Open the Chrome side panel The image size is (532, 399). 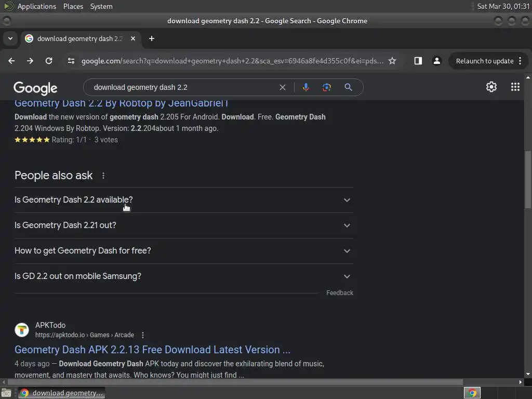pyautogui.click(x=418, y=61)
